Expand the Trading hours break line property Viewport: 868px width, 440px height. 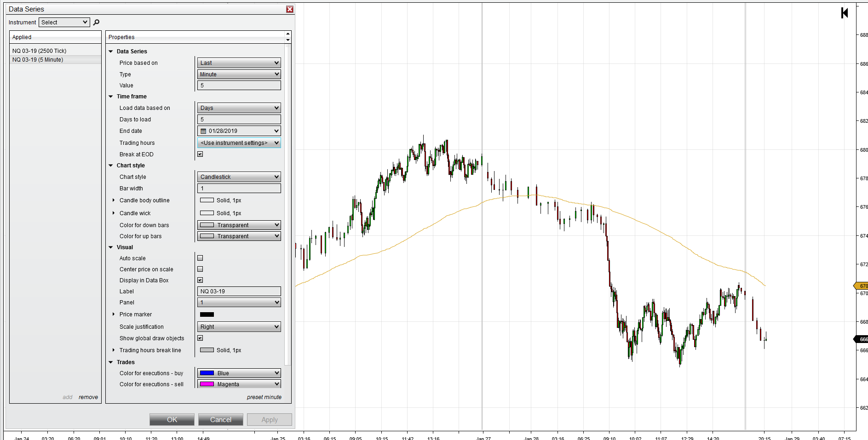[114, 350]
